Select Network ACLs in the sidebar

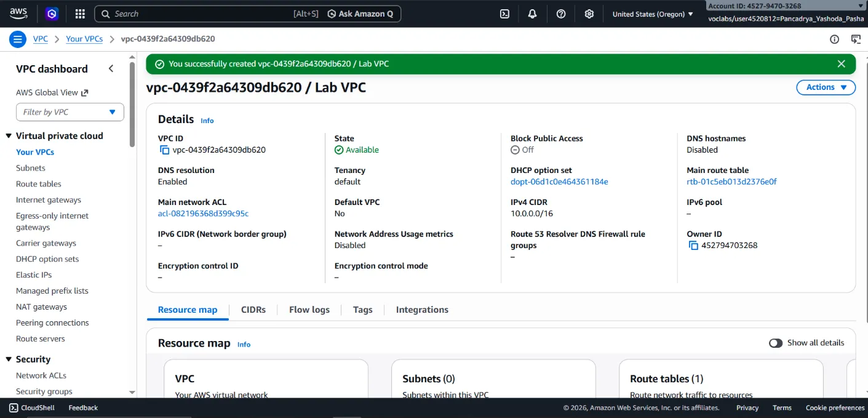(x=41, y=375)
